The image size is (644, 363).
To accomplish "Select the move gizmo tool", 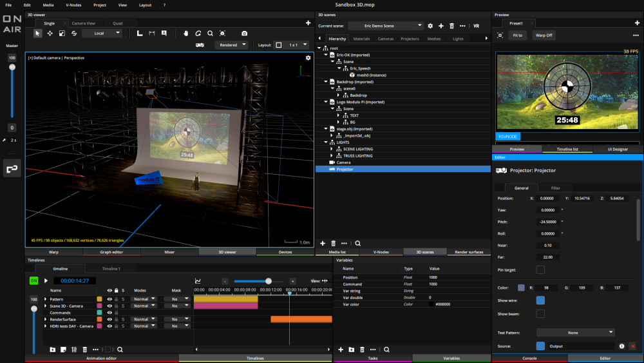I will pyautogui.click(x=50, y=33).
